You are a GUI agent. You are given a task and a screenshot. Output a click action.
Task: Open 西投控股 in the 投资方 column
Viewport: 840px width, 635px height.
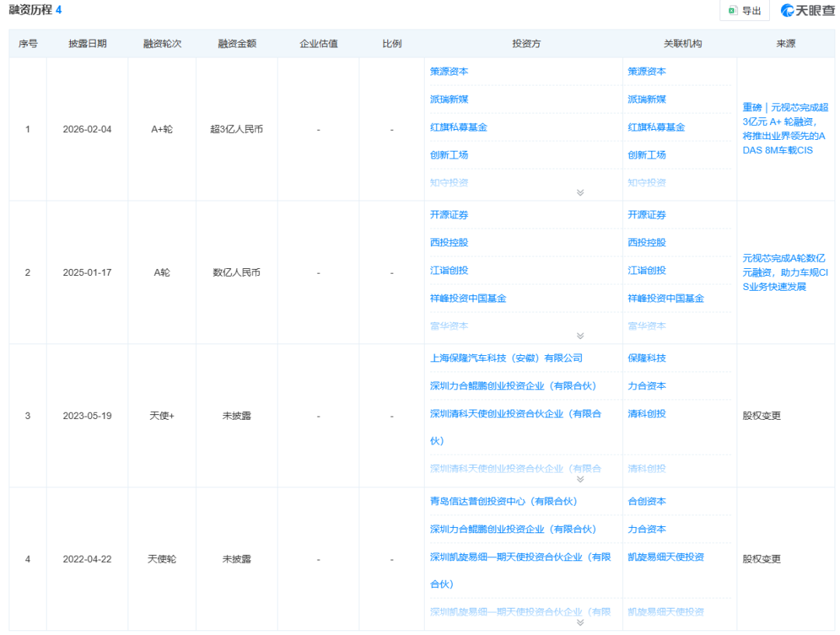coord(449,242)
